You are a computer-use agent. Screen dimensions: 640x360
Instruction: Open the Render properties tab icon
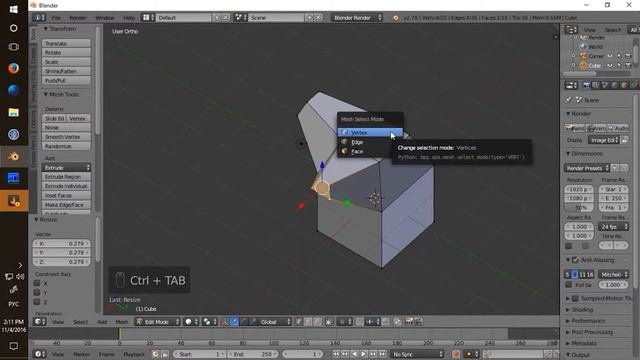click(x=587, y=85)
